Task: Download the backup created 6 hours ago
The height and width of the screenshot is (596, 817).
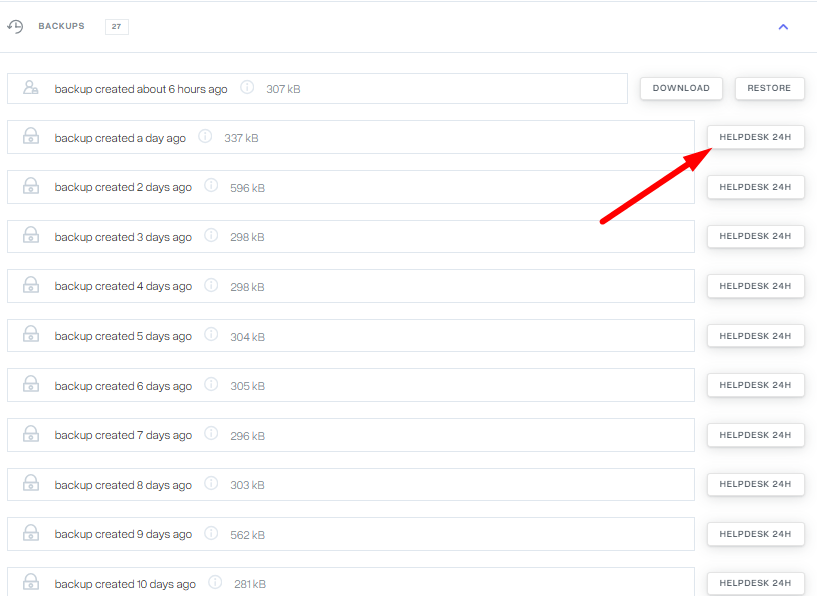Action: (x=681, y=88)
